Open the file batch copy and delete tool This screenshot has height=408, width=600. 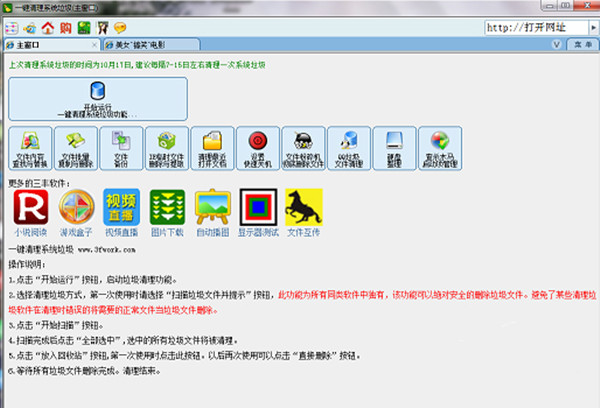(76, 149)
